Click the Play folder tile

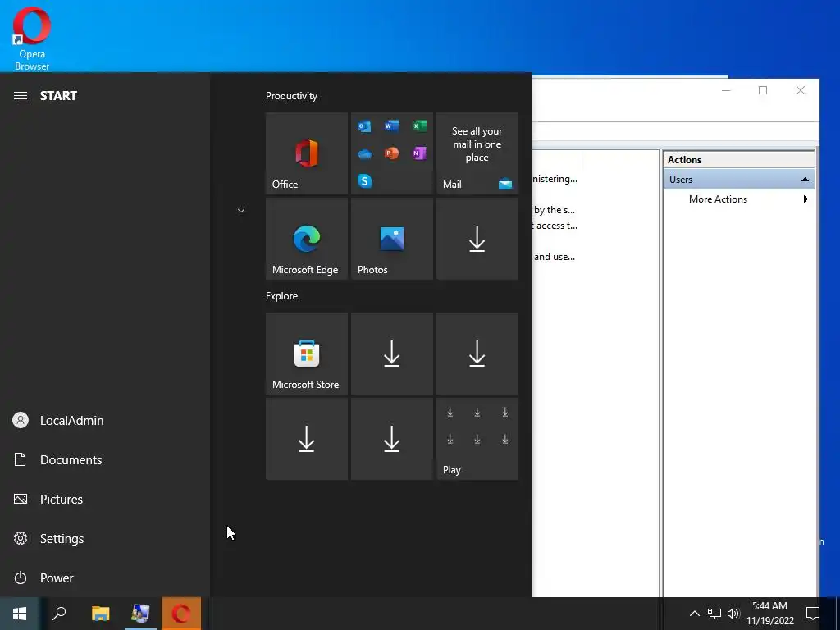[x=477, y=439]
